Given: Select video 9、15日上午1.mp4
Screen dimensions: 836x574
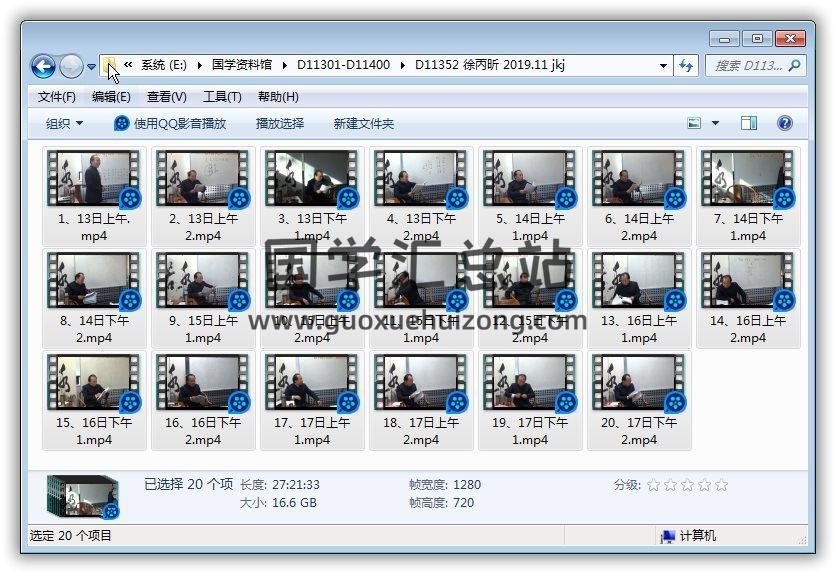Looking at the screenshot, I should click(203, 298).
